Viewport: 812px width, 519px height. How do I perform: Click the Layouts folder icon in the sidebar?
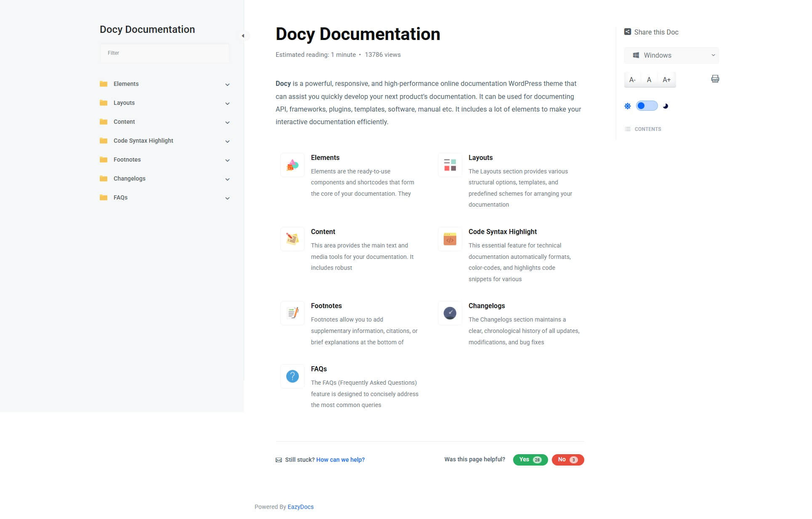click(x=103, y=103)
